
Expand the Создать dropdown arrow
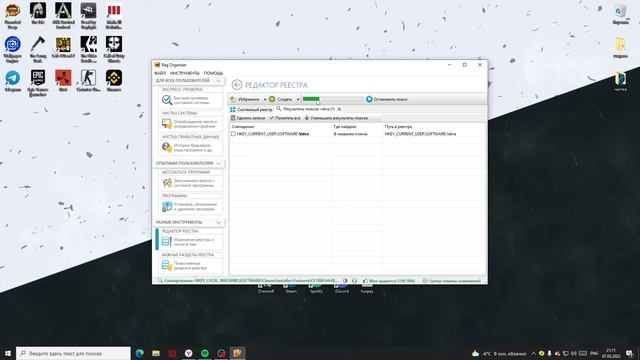point(298,99)
